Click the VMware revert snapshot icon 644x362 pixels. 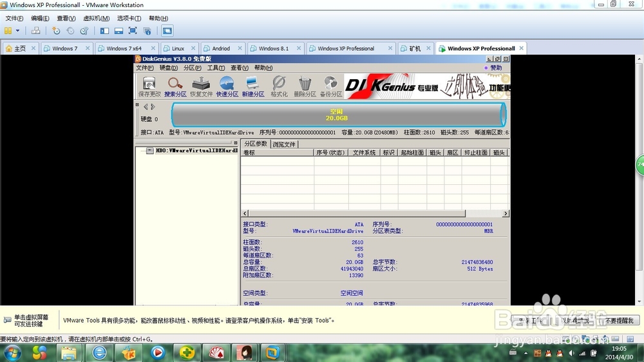tap(70, 31)
